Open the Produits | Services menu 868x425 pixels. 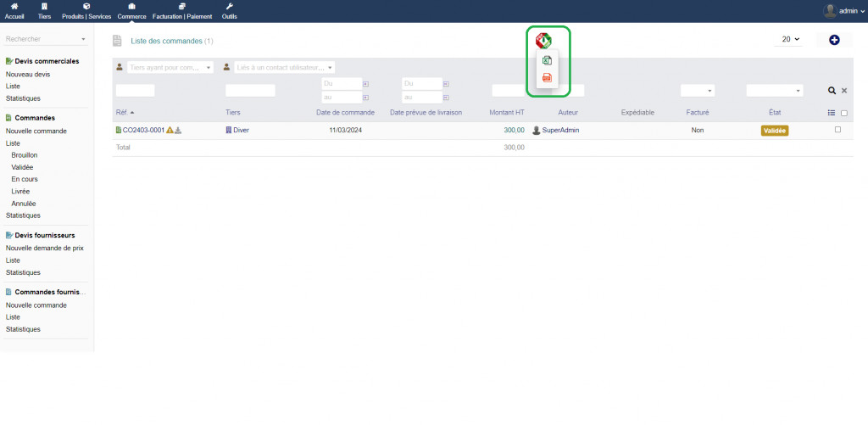tap(86, 11)
